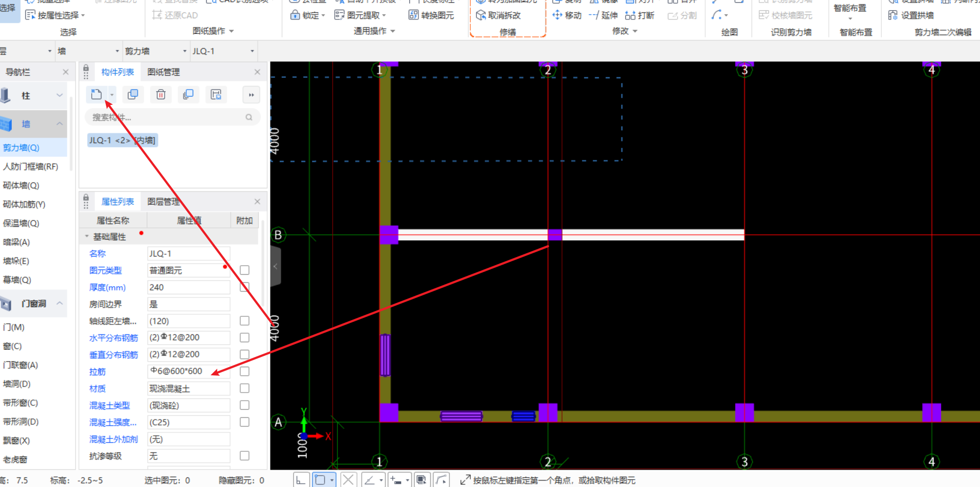
Task: Select 人防门框墙(RF) in navigation
Action: [x=31, y=166]
